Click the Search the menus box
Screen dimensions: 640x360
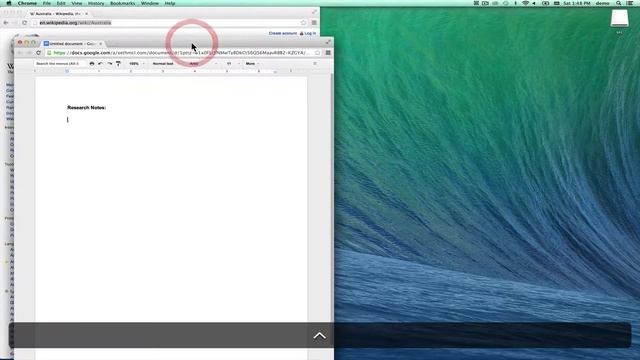59,64
